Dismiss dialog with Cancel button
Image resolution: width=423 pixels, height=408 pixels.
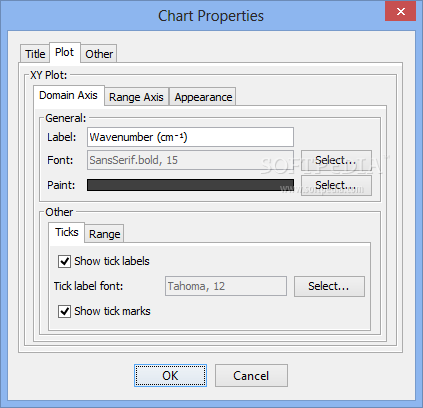[251, 376]
